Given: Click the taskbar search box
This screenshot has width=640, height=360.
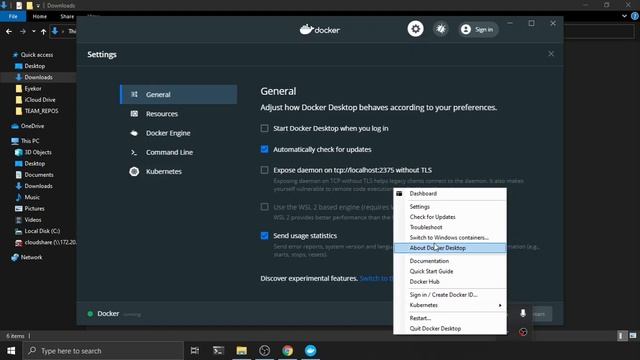Looking at the screenshot, I should (103, 351).
